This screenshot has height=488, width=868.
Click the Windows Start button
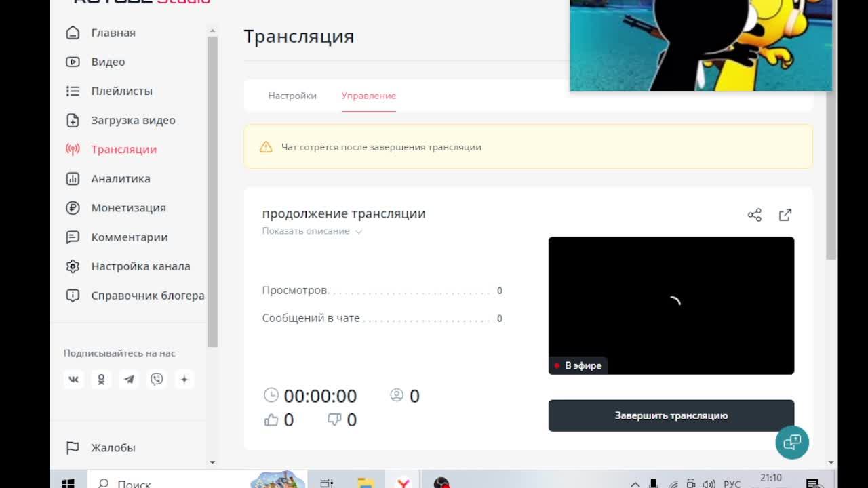pos(68,483)
